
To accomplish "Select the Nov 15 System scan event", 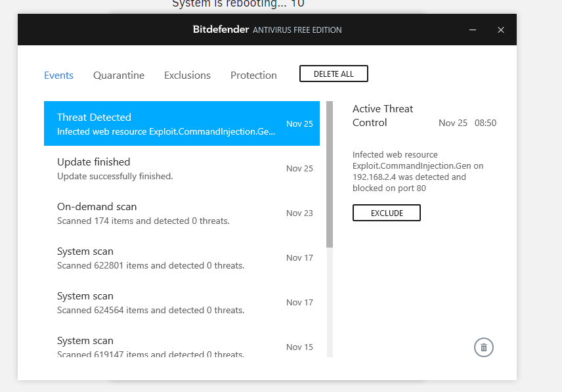I will tap(182, 347).
